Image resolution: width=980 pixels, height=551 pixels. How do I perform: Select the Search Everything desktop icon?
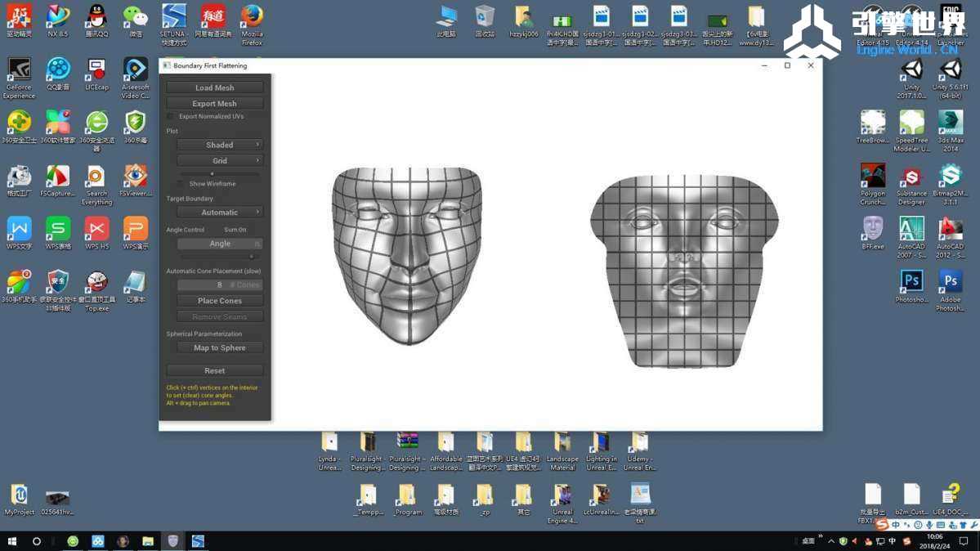[96, 185]
